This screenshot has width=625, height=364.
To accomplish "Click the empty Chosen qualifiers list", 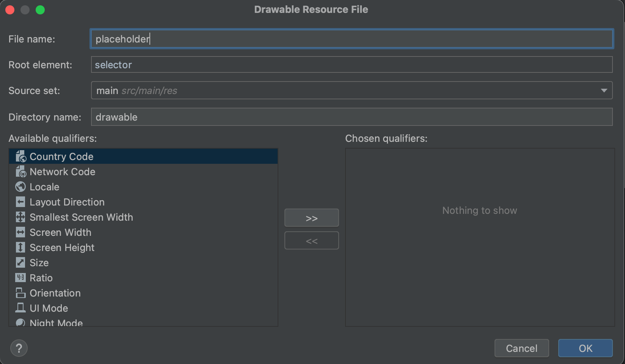I will tap(480, 237).
